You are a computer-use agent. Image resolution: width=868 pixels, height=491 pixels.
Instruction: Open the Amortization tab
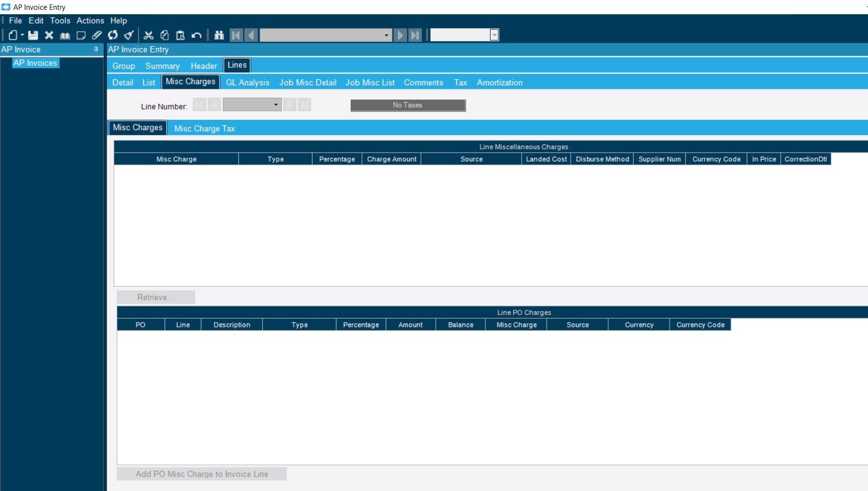500,82
